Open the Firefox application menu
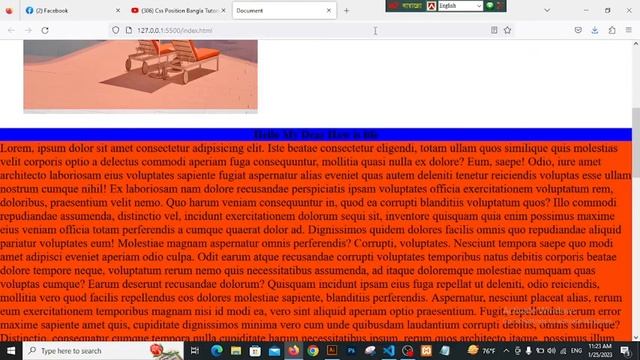640x360 pixels. click(629, 30)
